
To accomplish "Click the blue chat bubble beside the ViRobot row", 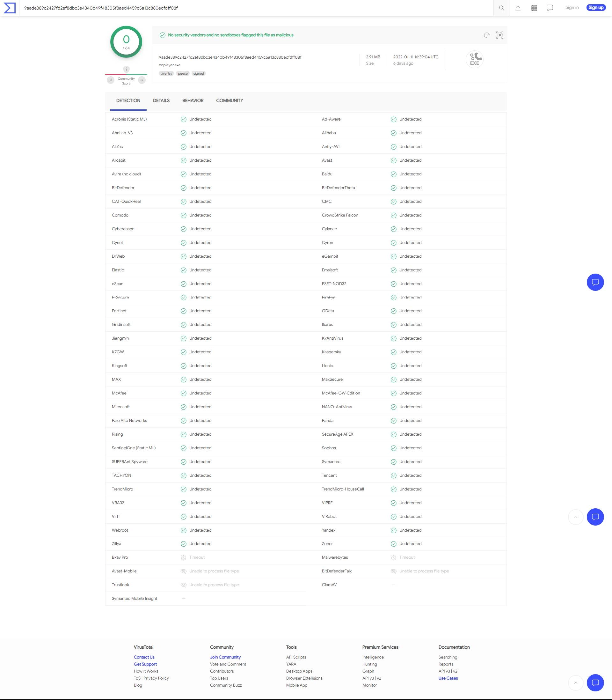I will click(595, 517).
